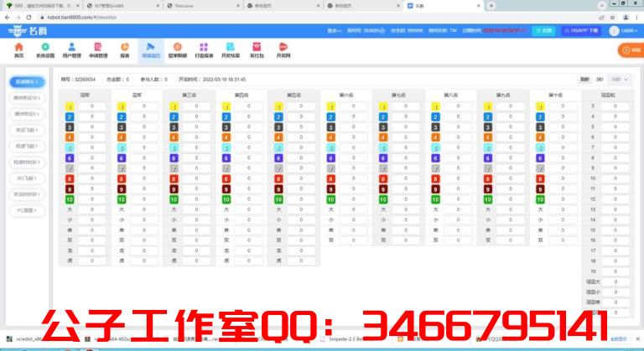Open 系统设置 green gear icon
This screenshot has width=644, height=351.
[45, 50]
